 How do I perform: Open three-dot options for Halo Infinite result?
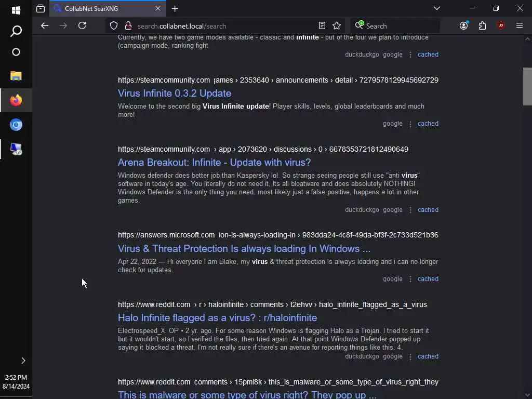tap(410, 356)
